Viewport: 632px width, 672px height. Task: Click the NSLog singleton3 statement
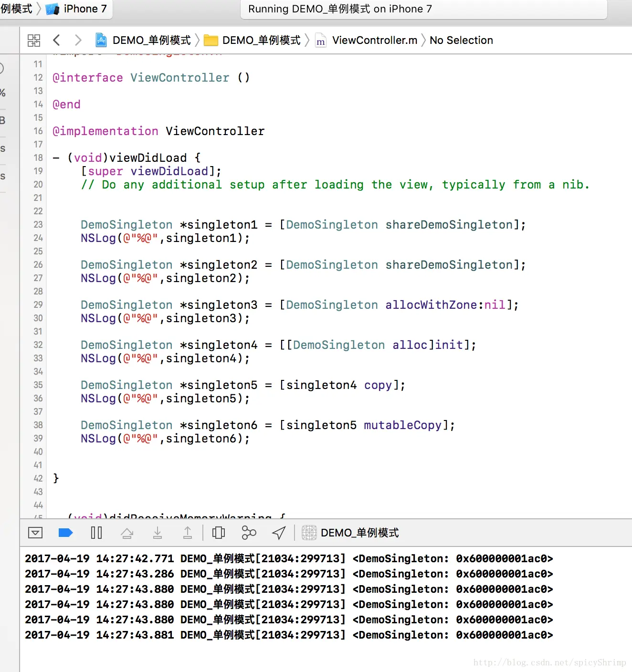[x=165, y=318]
